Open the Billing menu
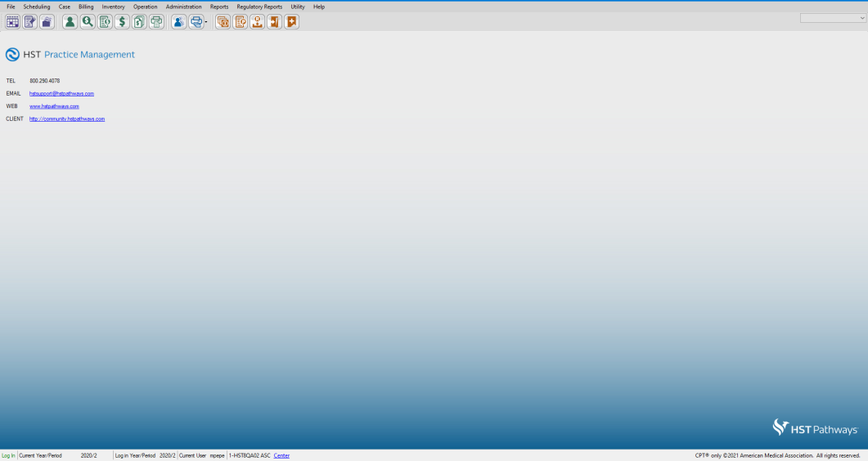868x461 pixels. (86, 7)
